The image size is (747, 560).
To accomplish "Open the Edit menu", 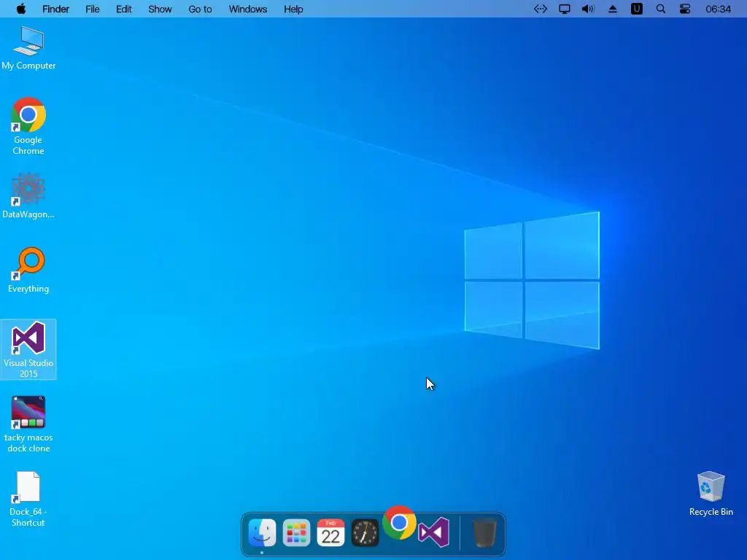I will [124, 9].
